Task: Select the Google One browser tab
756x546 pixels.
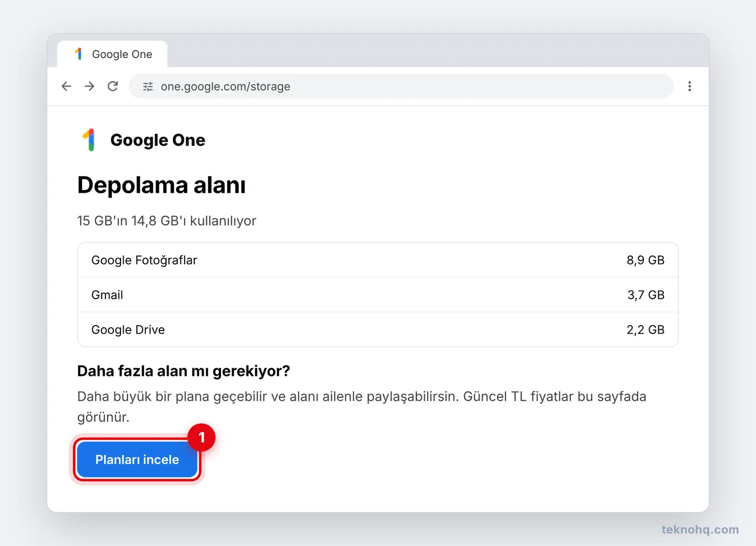Action: [112, 54]
